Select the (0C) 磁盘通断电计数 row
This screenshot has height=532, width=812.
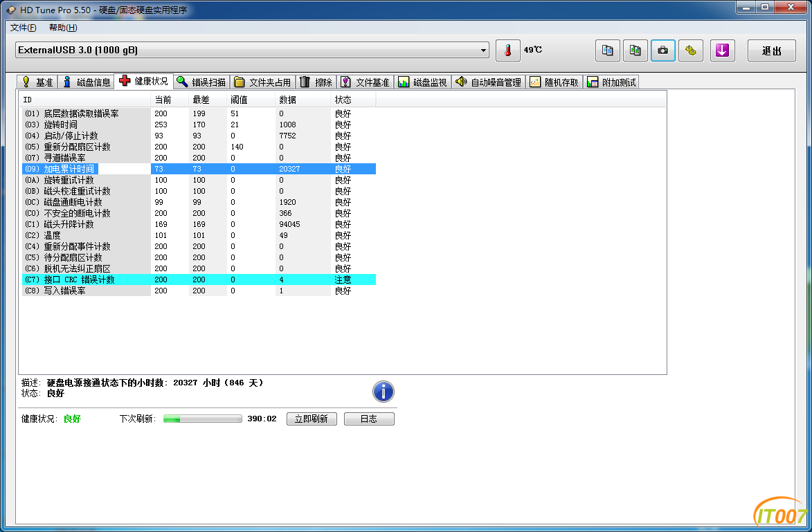pos(199,202)
